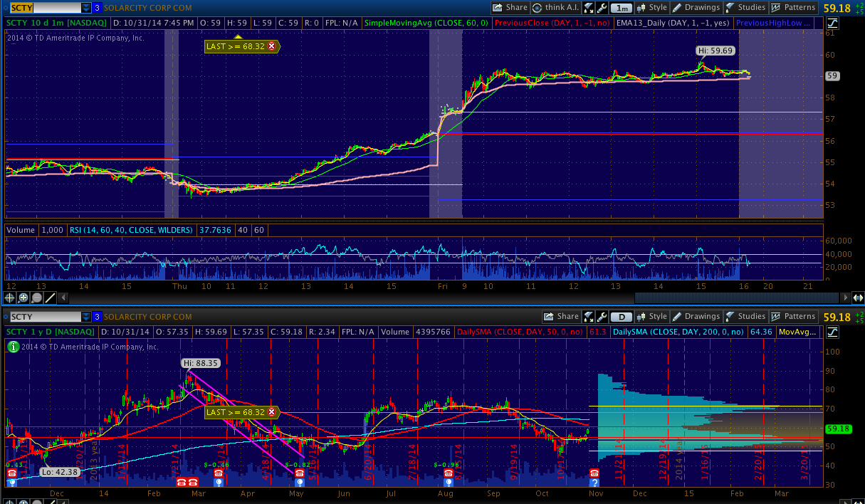Toggle the 1m timeframe button on top chart
This screenshot has width=865, height=504.
point(622,8)
